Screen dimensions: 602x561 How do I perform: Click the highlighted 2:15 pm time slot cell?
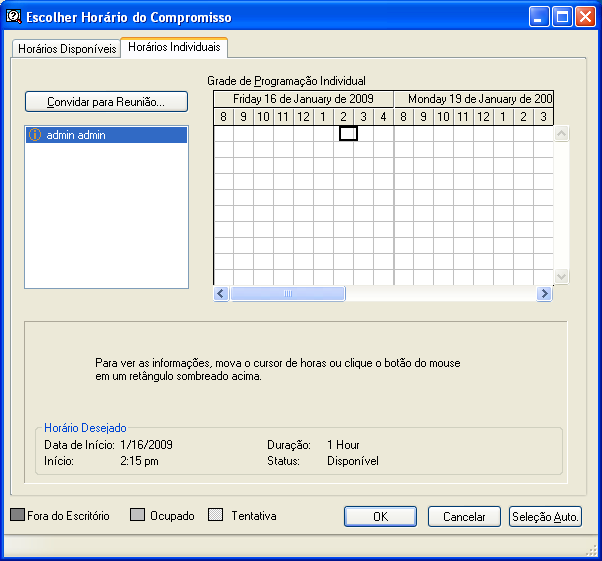pos(349,134)
